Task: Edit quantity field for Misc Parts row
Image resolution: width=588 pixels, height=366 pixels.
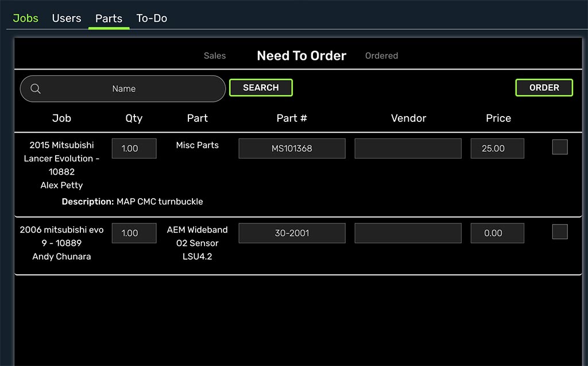Action: (x=134, y=148)
